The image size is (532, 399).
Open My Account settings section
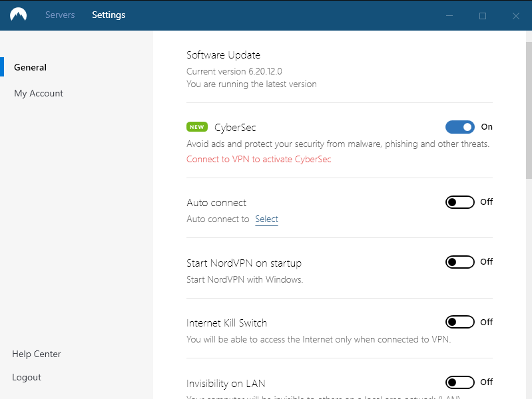coord(39,93)
